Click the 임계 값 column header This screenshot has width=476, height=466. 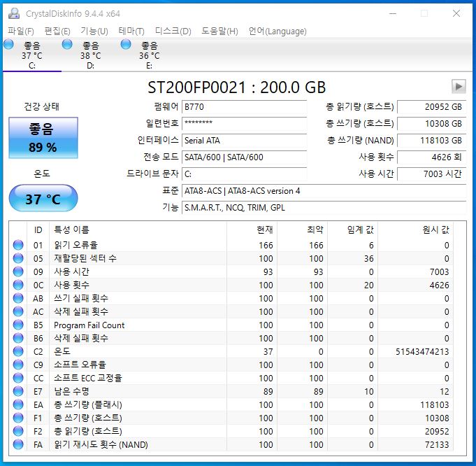coord(352,230)
